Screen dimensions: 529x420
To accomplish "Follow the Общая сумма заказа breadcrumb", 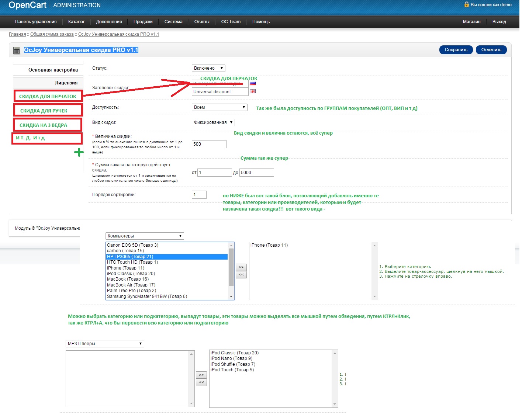I will tap(52, 34).
